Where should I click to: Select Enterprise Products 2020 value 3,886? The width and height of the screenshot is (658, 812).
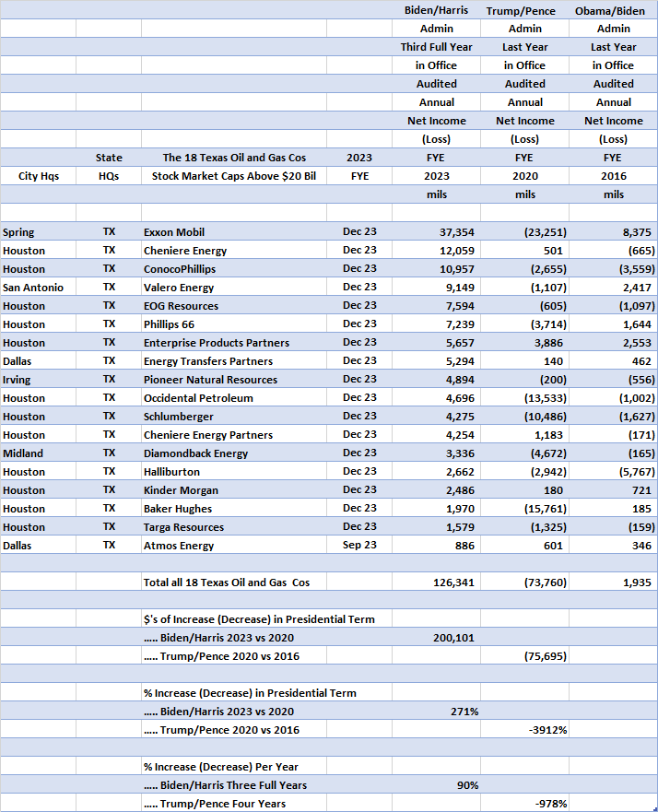tap(524, 342)
